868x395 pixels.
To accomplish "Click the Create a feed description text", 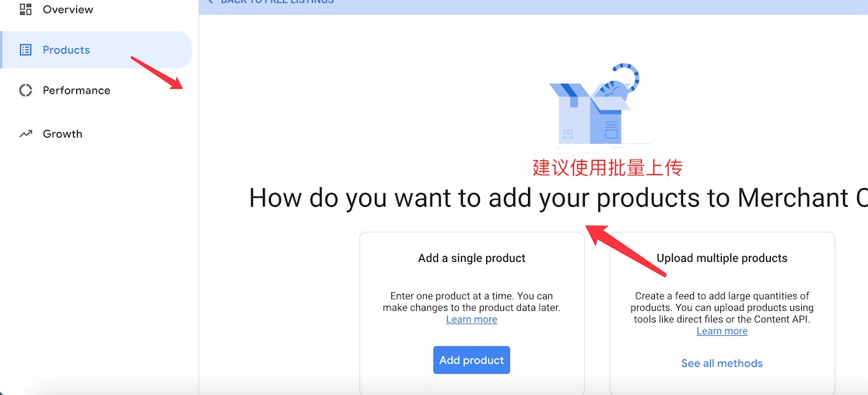I will (722, 308).
